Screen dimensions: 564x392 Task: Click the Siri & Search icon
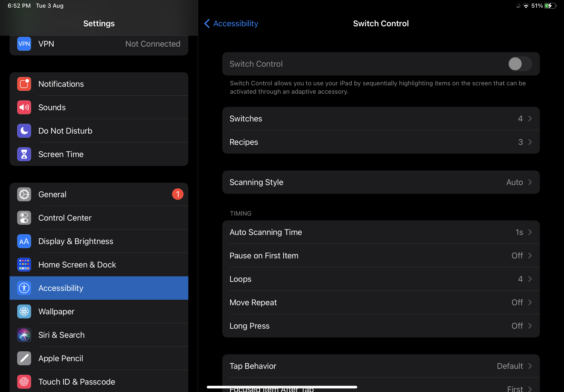tap(24, 335)
